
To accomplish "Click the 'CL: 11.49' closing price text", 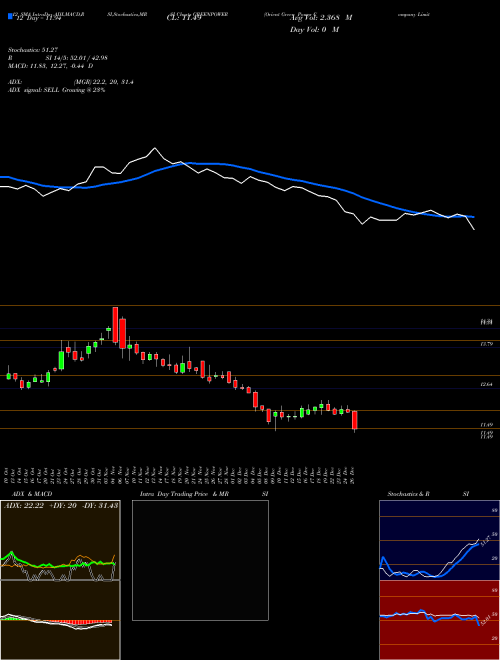I will point(184,18).
